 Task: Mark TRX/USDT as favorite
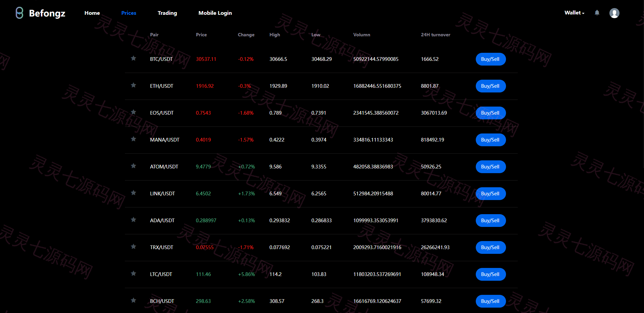pos(133,247)
